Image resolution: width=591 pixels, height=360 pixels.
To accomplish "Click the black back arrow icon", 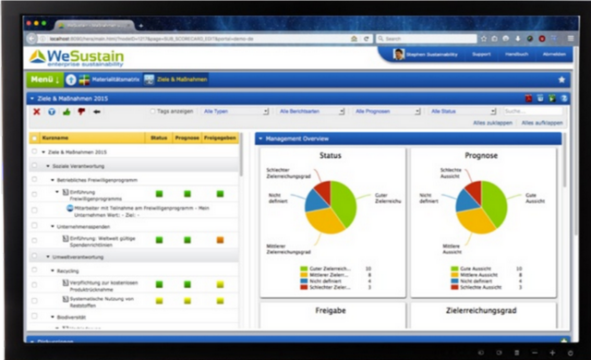I will coord(97,112).
